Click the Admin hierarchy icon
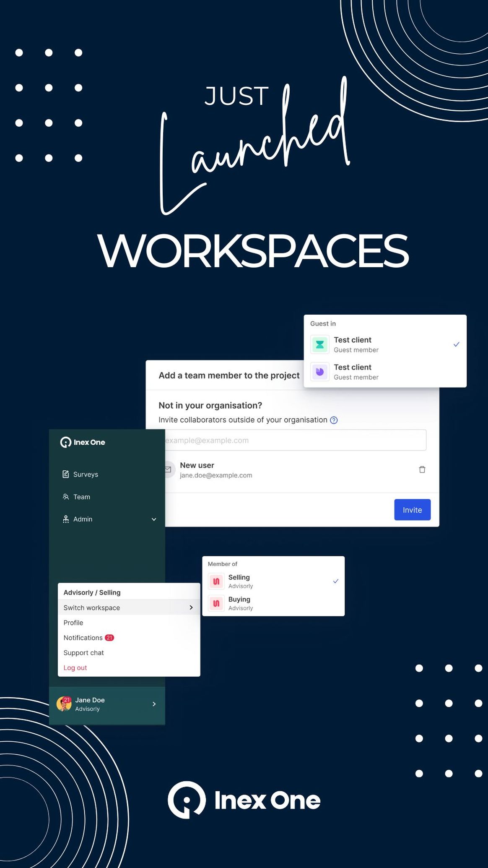Screen dimensions: 488x868 pyautogui.click(x=66, y=519)
